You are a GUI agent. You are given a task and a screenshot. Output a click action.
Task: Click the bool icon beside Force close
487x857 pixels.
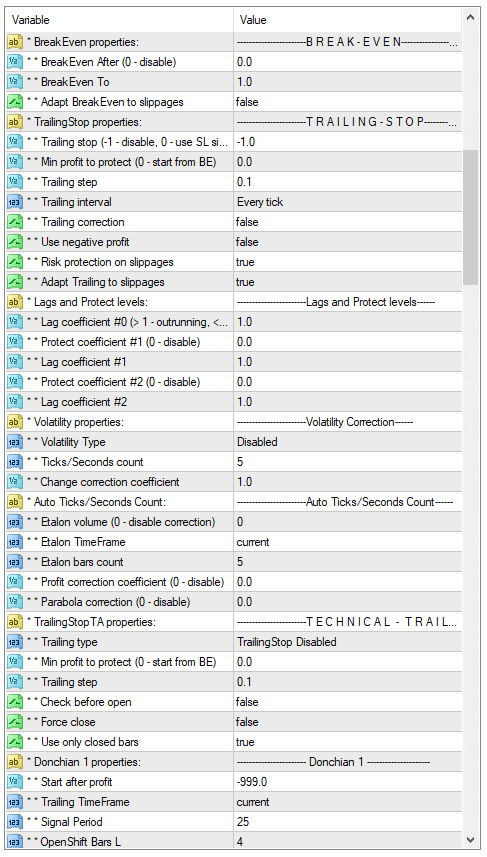pos(15,722)
